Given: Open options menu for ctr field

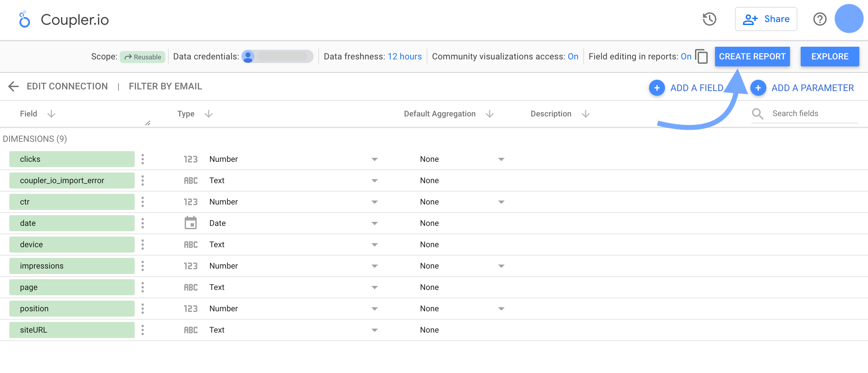Looking at the screenshot, I should [x=143, y=202].
